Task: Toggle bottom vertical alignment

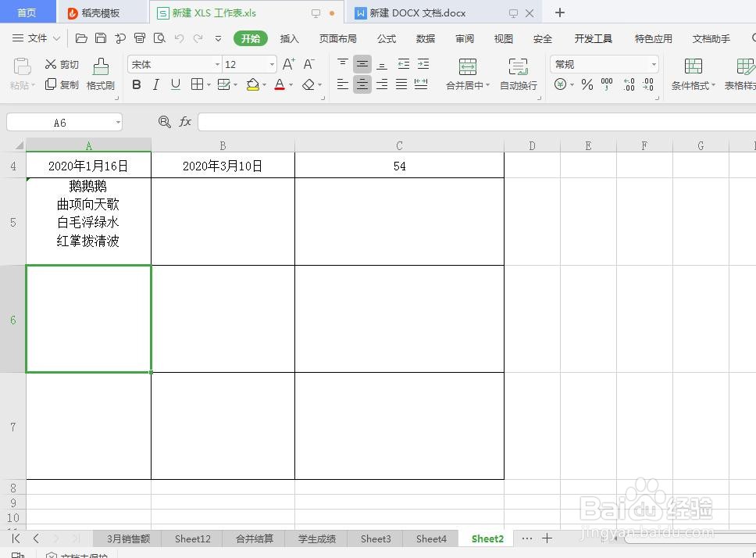Action: pyautogui.click(x=381, y=64)
